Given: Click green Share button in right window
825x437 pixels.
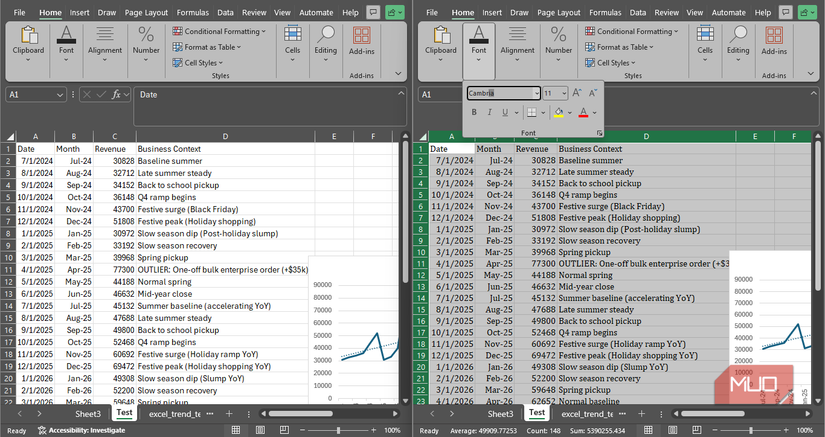Looking at the screenshot, I should pos(807,12).
